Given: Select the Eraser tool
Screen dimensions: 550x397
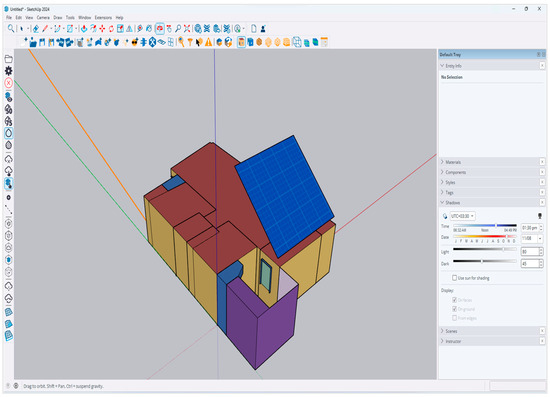Looking at the screenshot, I should [36, 29].
